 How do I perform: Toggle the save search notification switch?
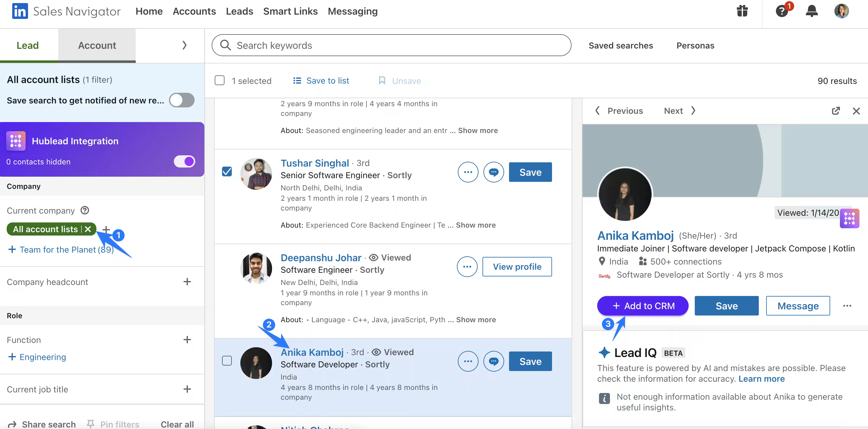click(x=181, y=100)
